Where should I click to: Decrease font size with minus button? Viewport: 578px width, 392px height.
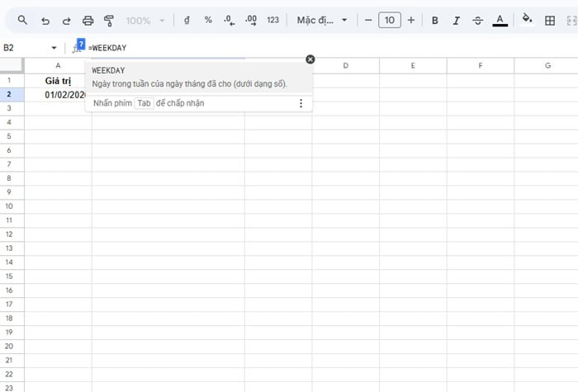tap(368, 20)
